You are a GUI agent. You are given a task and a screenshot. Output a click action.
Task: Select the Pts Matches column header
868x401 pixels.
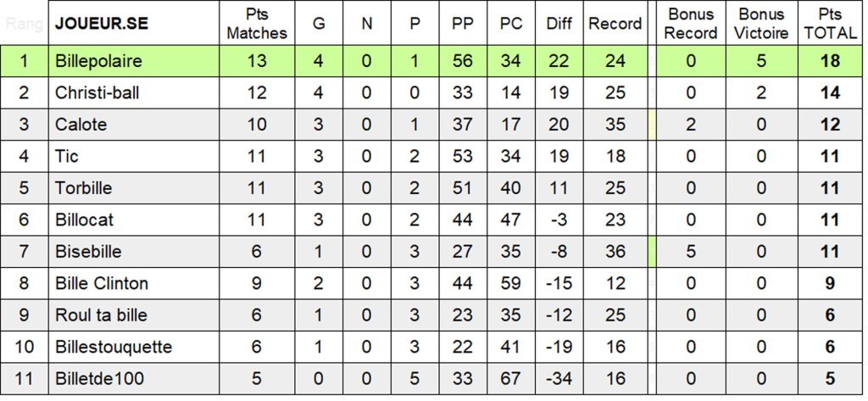pyautogui.click(x=256, y=24)
